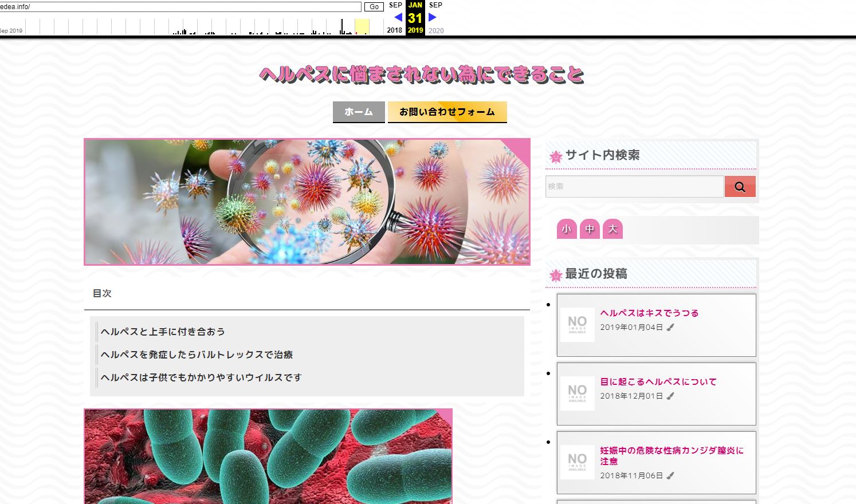Select large font size 大 button

(x=612, y=229)
